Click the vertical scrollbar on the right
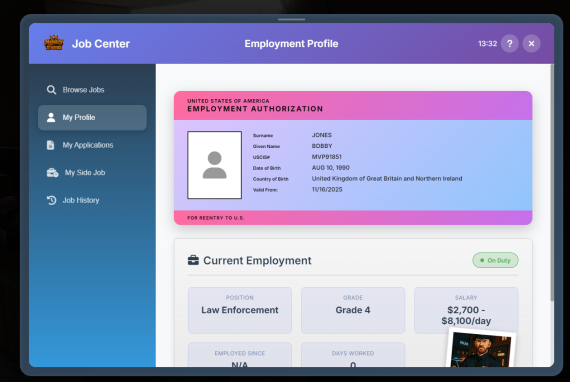The image size is (570, 382). point(552,182)
